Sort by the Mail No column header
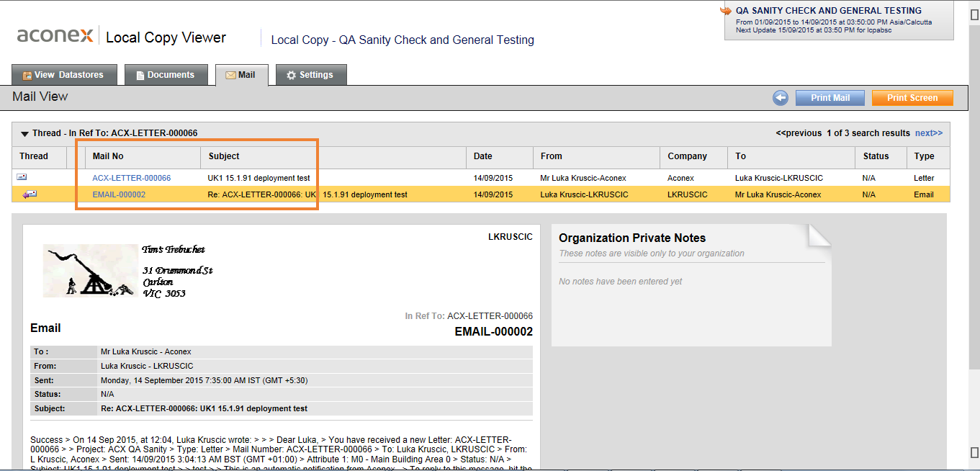The image size is (980, 471). [108, 156]
